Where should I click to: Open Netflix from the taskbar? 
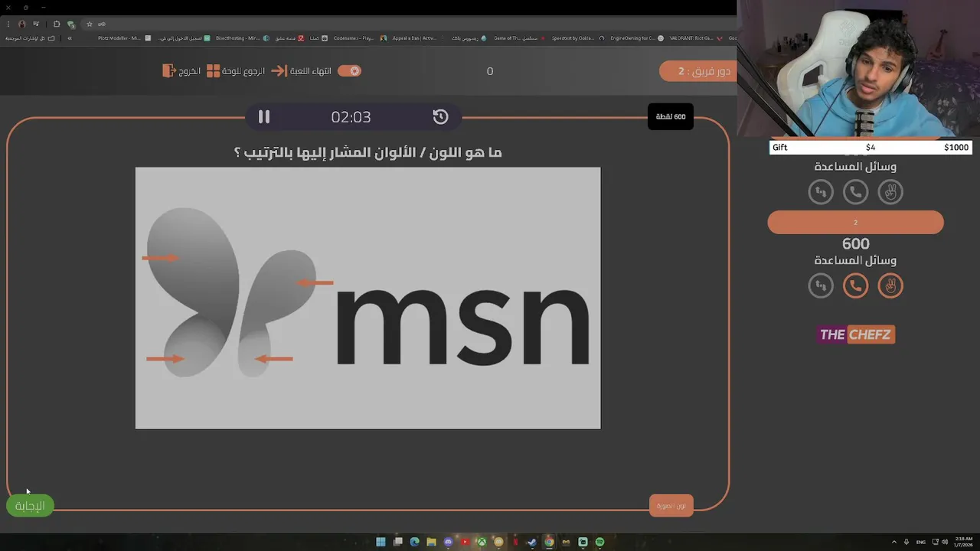click(x=515, y=542)
